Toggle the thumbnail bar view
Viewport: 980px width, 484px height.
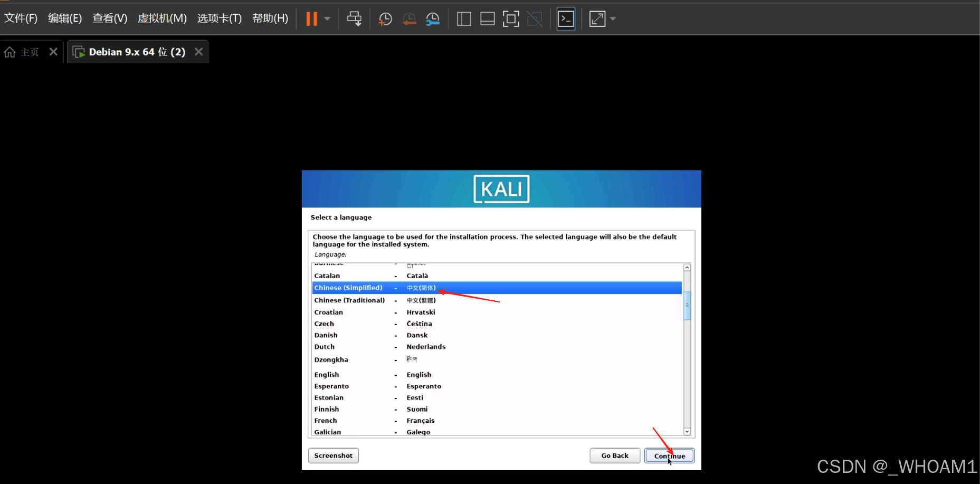pos(487,19)
